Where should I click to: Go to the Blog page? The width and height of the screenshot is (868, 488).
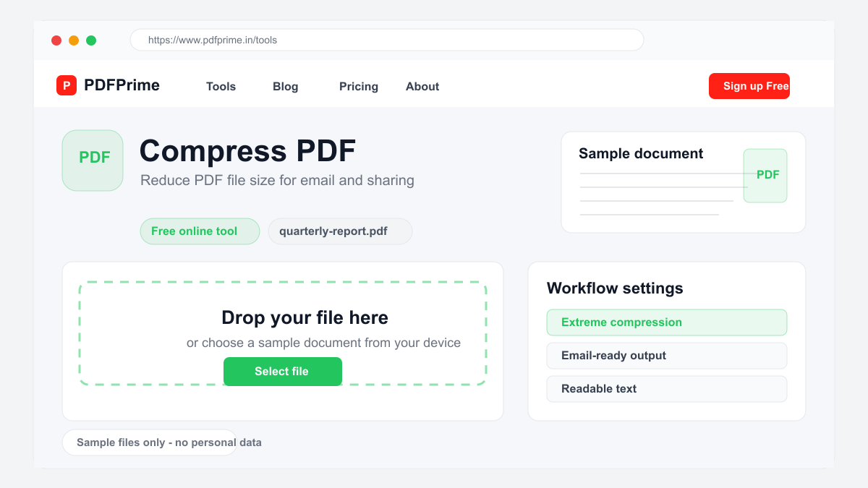(x=286, y=86)
